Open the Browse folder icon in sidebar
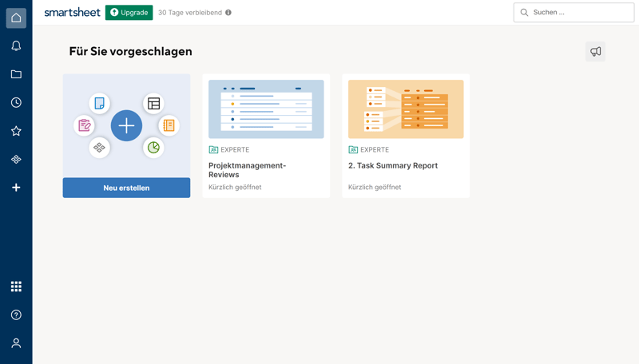Image resolution: width=639 pixels, height=364 pixels. point(16,74)
